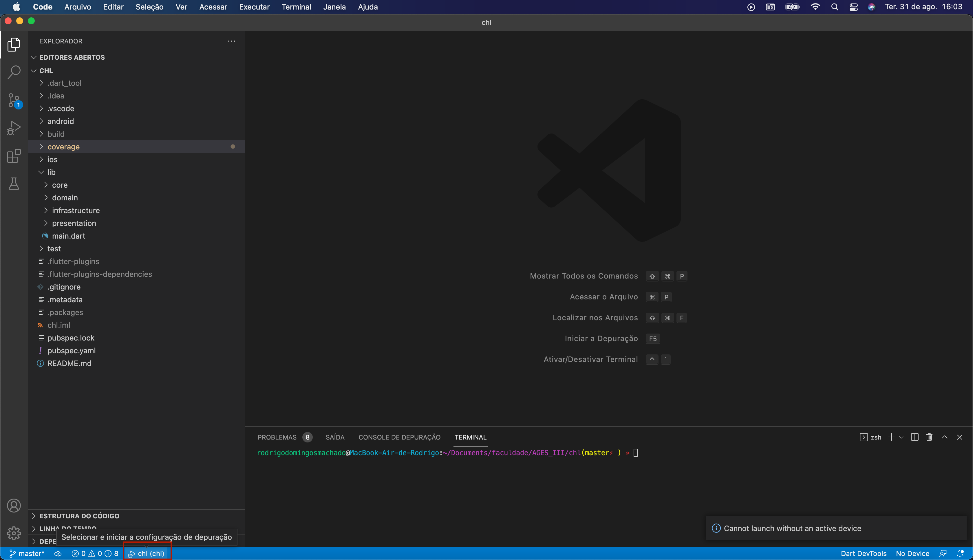Select the Run and Debug icon
Viewport: 973px width, 560px height.
point(14,127)
